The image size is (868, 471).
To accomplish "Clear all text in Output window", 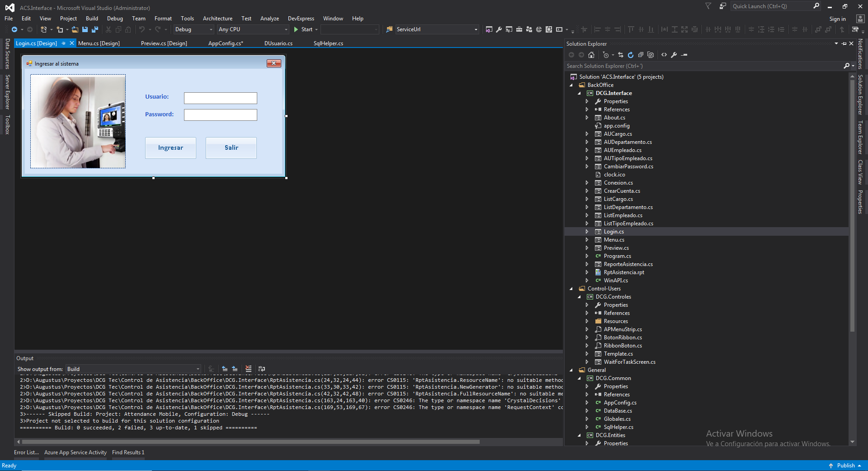I will [248, 369].
